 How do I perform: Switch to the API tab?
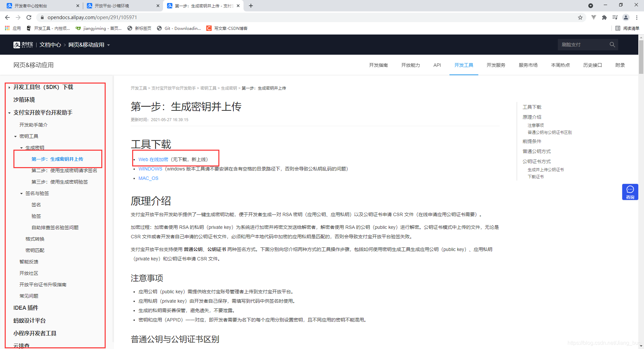coord(437,65)
